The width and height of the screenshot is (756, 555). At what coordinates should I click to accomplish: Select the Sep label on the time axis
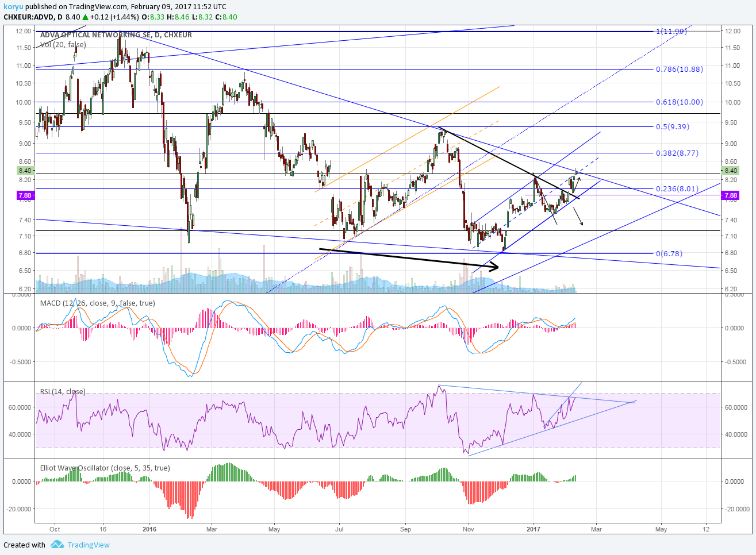coord(406,529)
